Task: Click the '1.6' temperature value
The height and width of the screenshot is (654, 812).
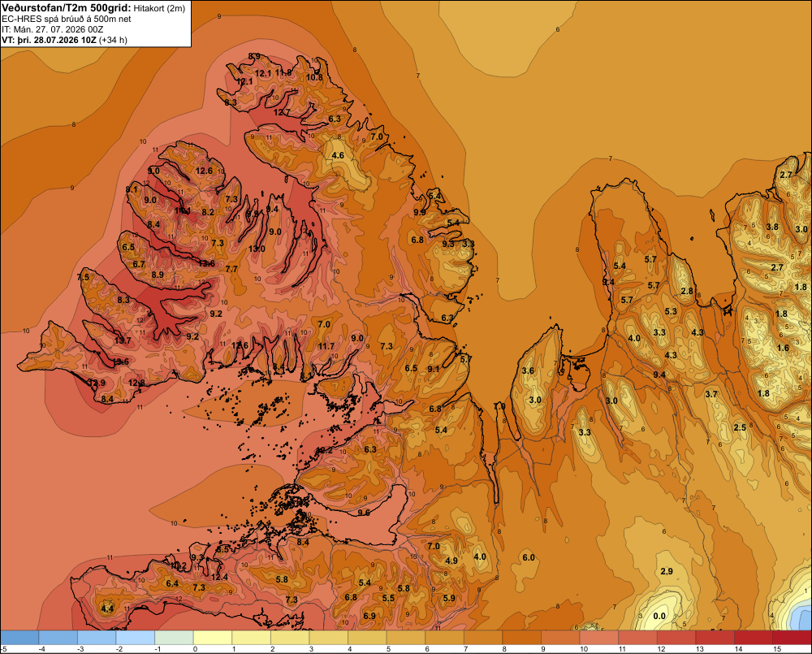Action: [783, 349]
